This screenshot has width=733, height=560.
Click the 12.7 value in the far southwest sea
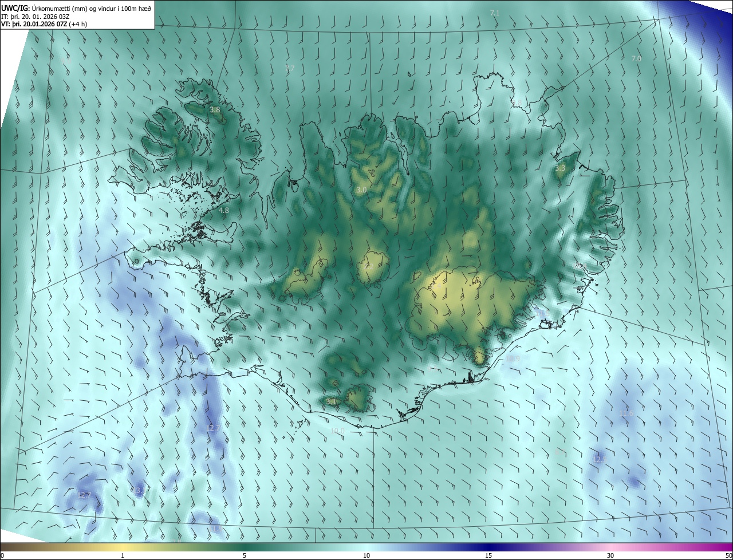(84, 495)
